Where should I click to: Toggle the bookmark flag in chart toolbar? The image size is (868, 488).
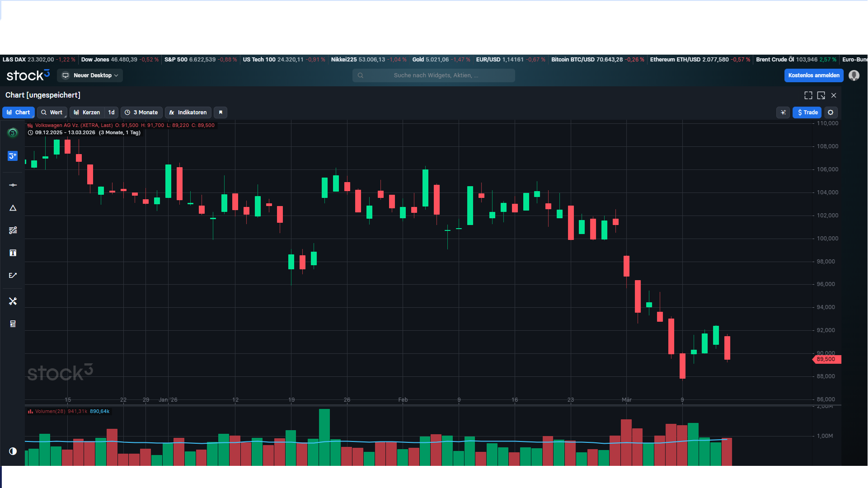click(x=221, y=113)
